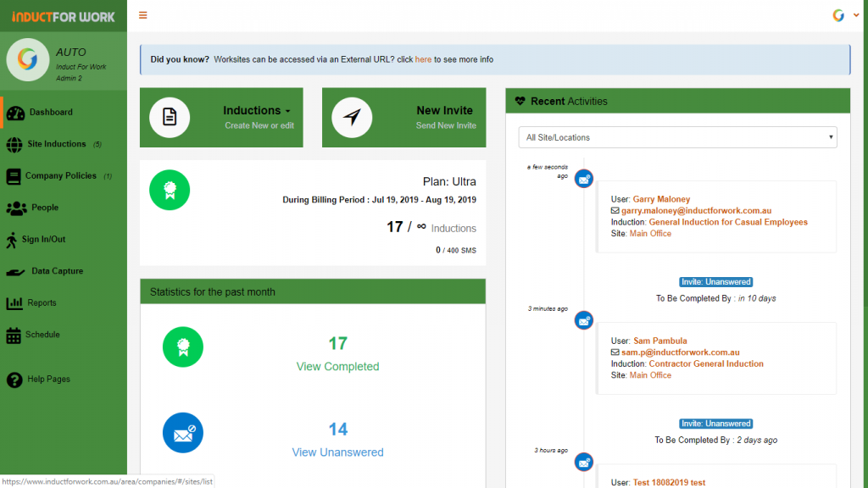
Task: Click the Sign In/Out walking icon
Action: pyautogui.click(x=12, y=240)
